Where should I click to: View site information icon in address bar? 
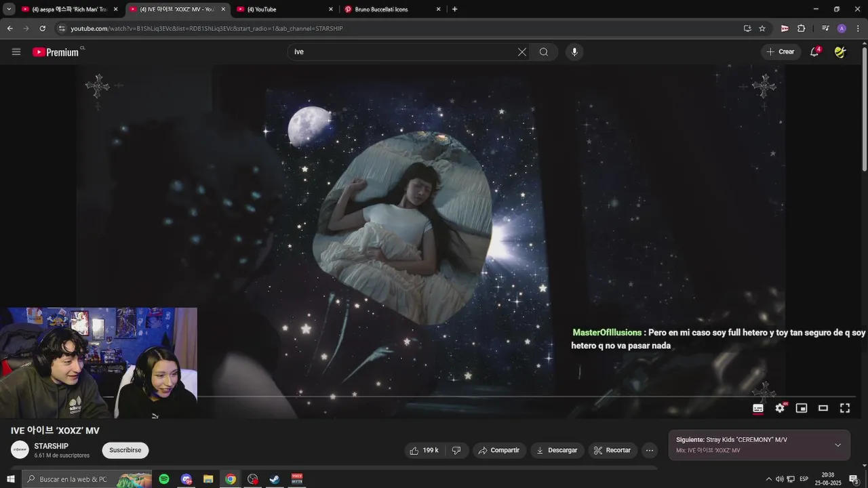pyautogui.click(x=62, y=28)
